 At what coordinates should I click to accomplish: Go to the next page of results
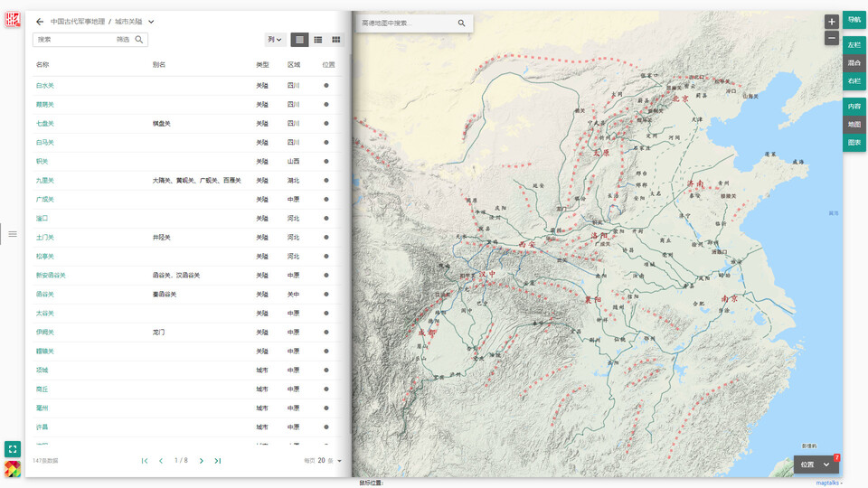click(x=201, y=461)
